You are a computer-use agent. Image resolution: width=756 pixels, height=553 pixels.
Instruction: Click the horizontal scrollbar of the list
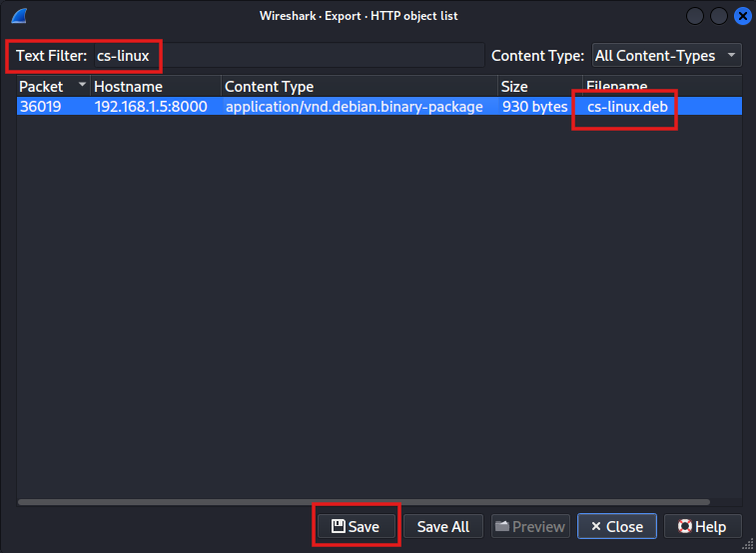(x=364, y=502)
